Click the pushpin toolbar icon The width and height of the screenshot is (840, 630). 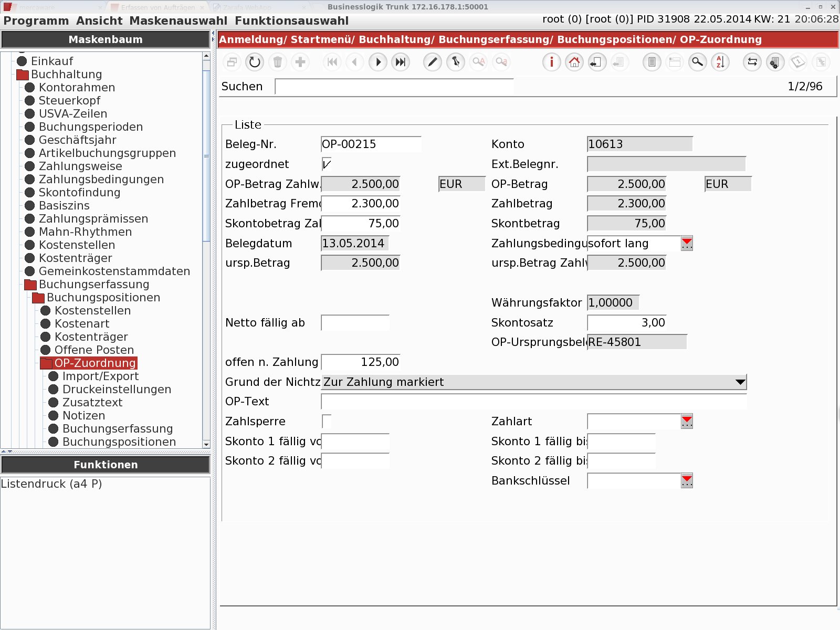tap(456, 62)
